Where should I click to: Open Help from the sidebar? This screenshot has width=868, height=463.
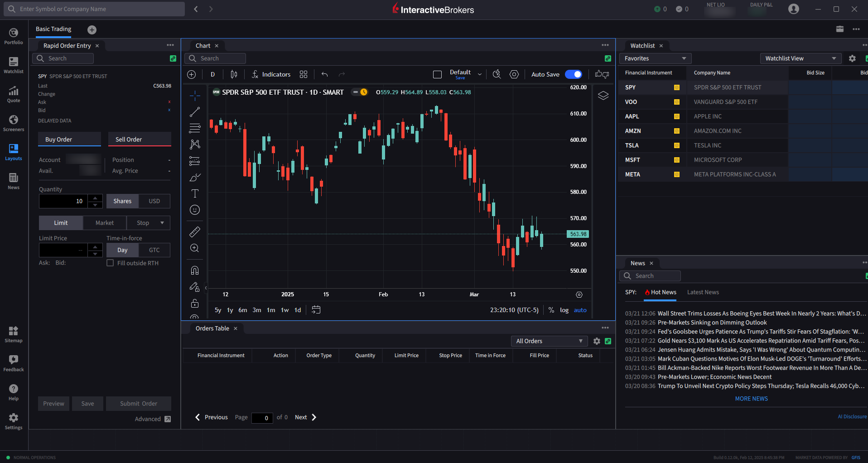tap(14, 392)
